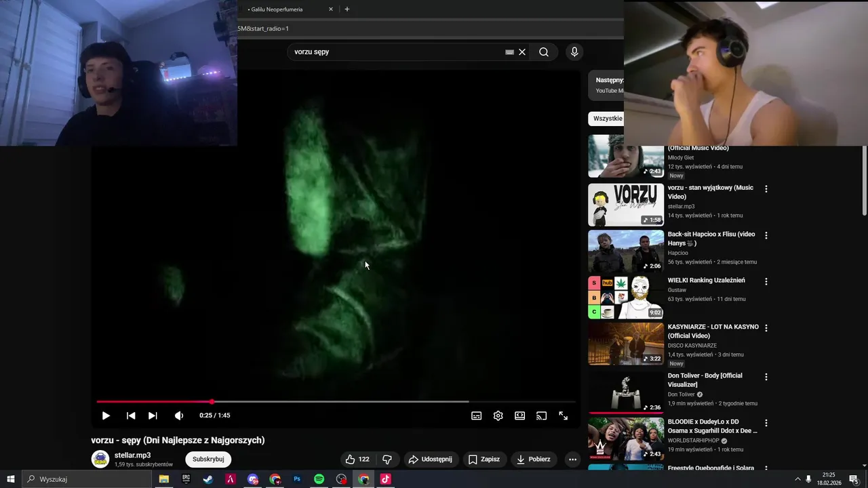Screen dimensions: 868x488
Task: Open more actions under the video
Action: [x=572, y=459]
